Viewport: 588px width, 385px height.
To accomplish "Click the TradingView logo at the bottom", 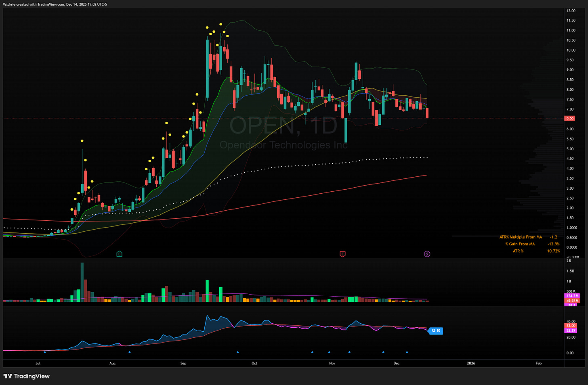I will tap(27, 376).
